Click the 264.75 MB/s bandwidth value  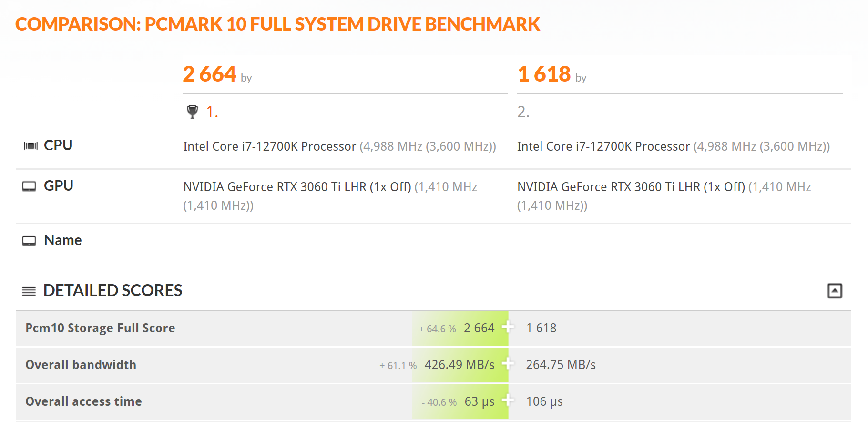point(561,365)
